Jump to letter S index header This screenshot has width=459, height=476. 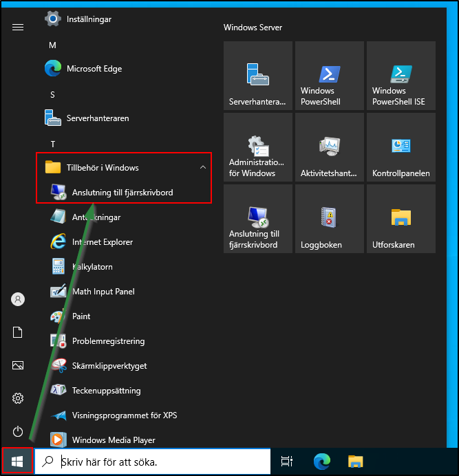tap(52, 95)
